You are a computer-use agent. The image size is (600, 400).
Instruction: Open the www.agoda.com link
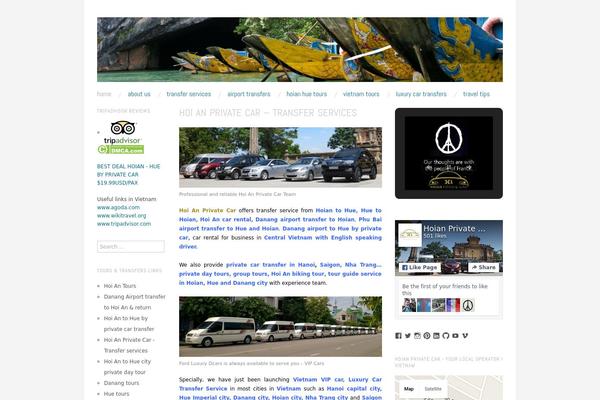click(x=118, y=207)
